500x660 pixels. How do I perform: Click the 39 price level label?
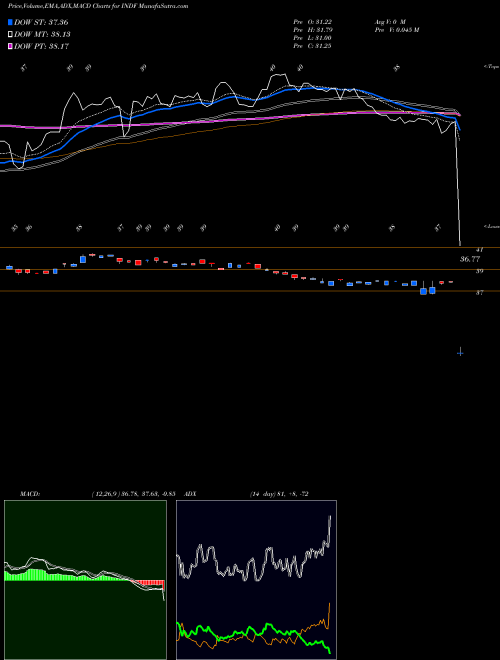click(x=479, y=271)
